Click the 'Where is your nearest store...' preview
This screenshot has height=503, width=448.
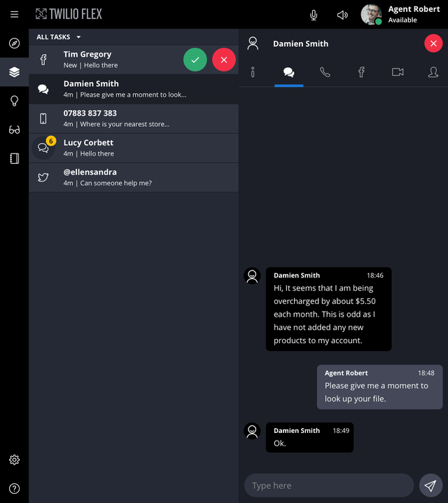pos(125,124)
